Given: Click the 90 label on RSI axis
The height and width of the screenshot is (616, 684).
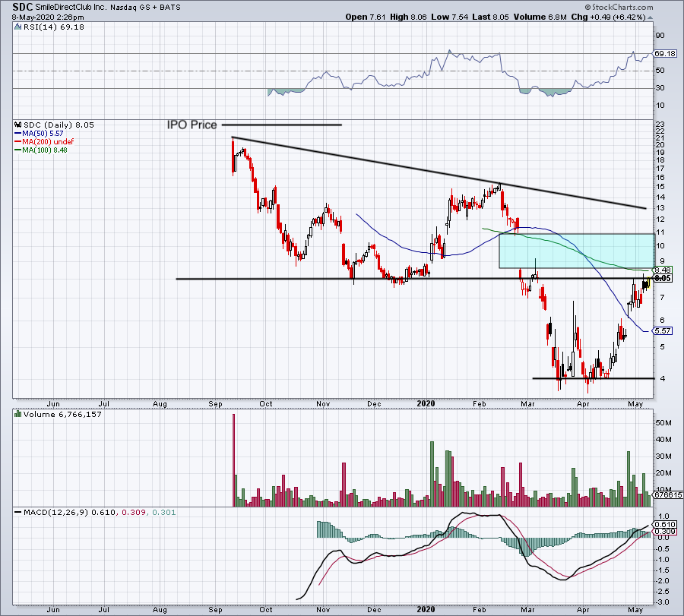Looking at the screenshot, I should (660, 35).
